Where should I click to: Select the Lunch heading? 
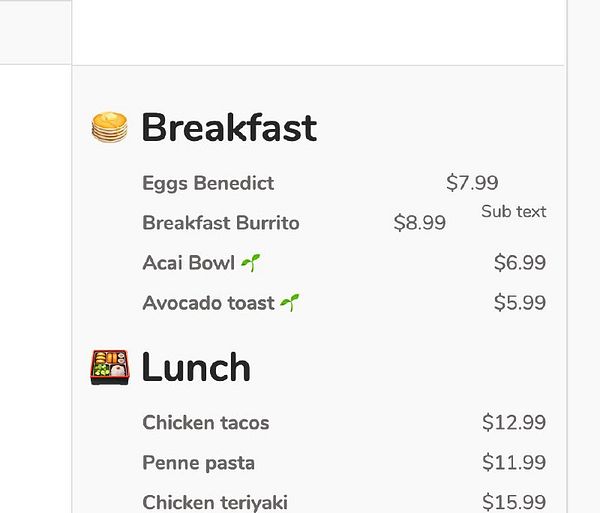(x=196, y=368)
